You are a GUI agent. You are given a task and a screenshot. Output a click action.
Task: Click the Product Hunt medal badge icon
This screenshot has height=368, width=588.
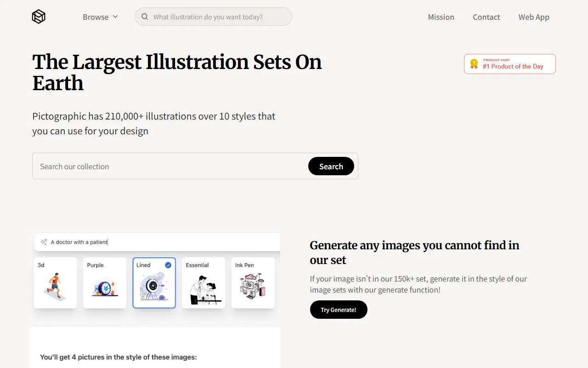[x=474, y=64]
